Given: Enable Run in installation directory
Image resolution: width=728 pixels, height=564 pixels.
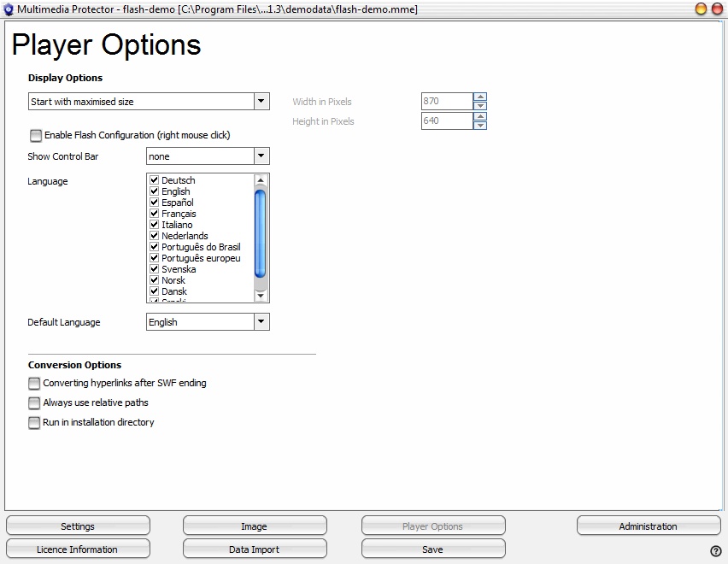Looking at the screenshot, I should pos(34,423).
